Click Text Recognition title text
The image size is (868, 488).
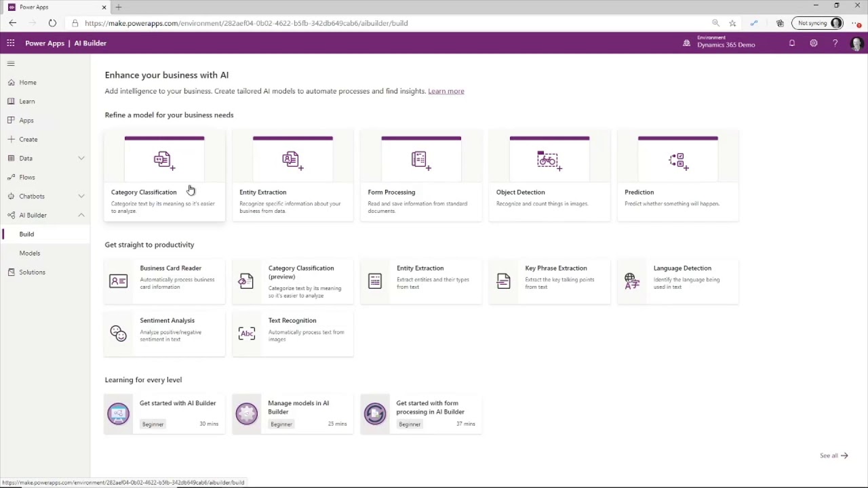[292, 321]
